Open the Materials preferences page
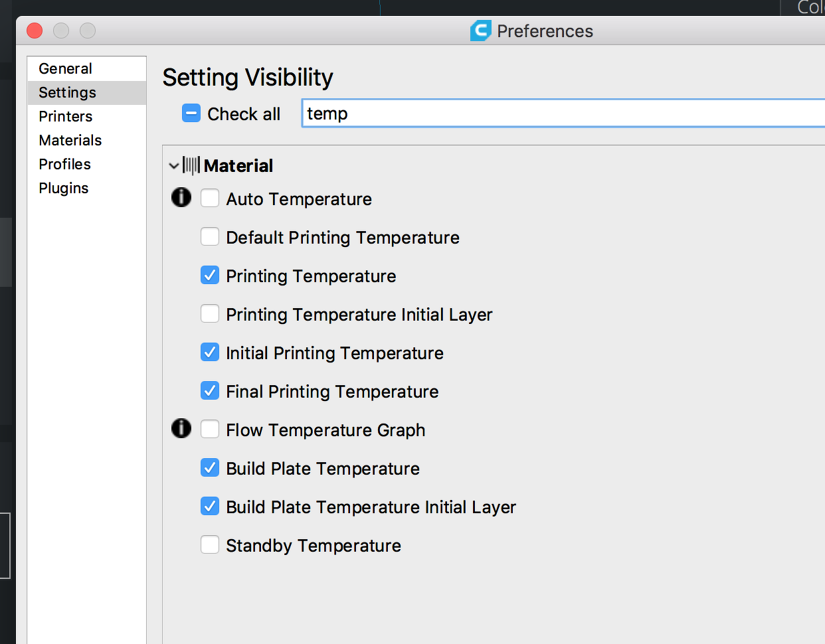The image size is (825, 644). pyautogui.click(x=70, y=140)
